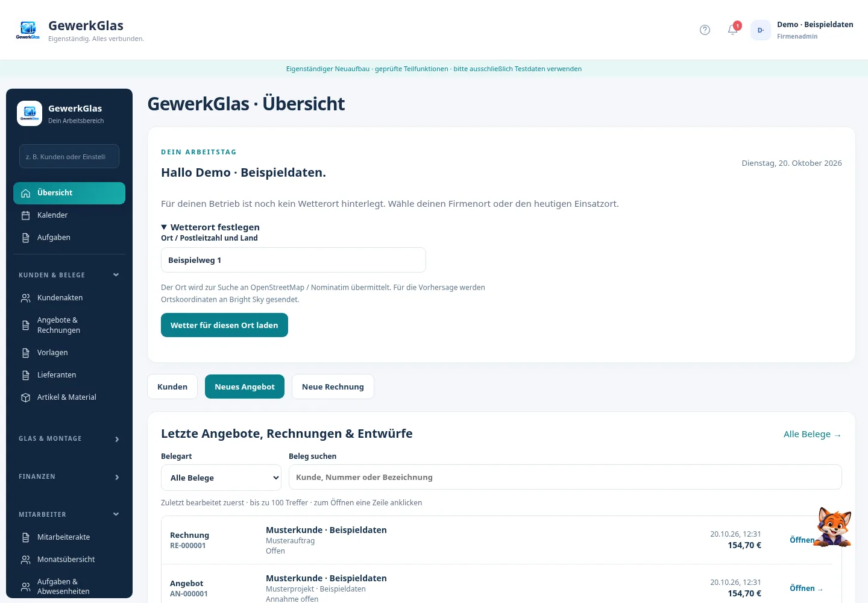Open the Angebot AN-000001 via Öffnen
The width and height of the screenshot is (868, 603).
(x=807, y=589)
